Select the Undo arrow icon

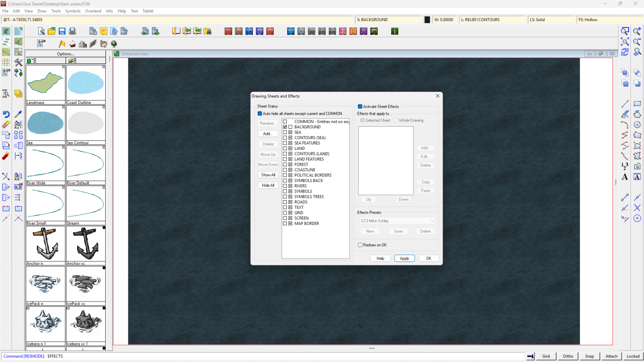(6, 114)
